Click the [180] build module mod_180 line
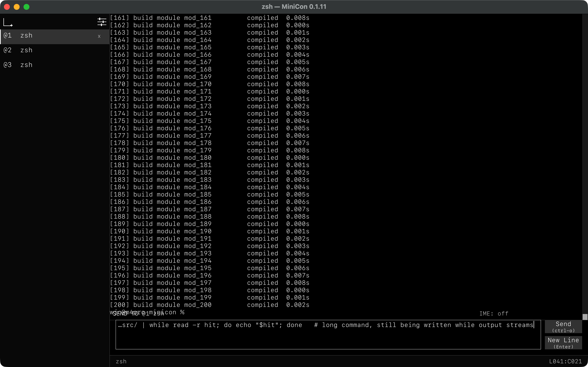Image resolution: width=588 pixels, height=367 pixels. (210, 158)
